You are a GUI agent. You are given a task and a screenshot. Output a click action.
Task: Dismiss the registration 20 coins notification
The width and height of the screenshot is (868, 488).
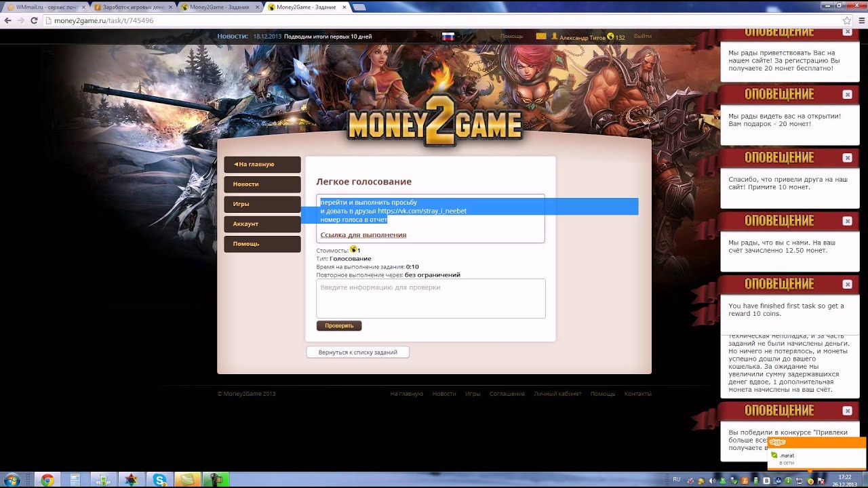[847, 32]
